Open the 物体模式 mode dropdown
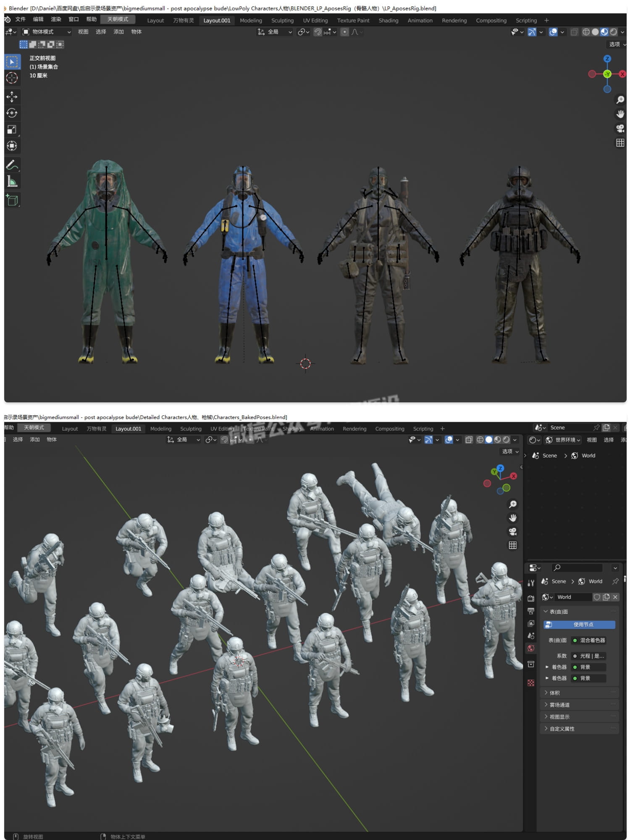This screenshot has height=840, width=630. (x=46, y=32)
